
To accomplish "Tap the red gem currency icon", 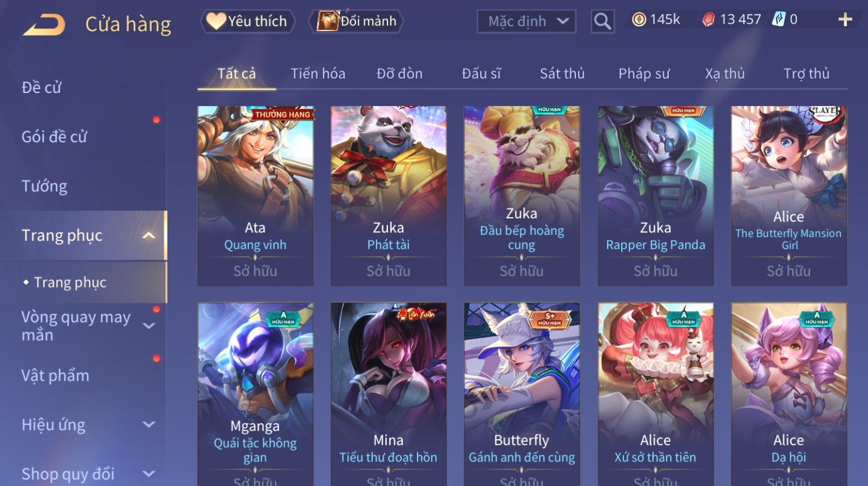I will (709, 20).
